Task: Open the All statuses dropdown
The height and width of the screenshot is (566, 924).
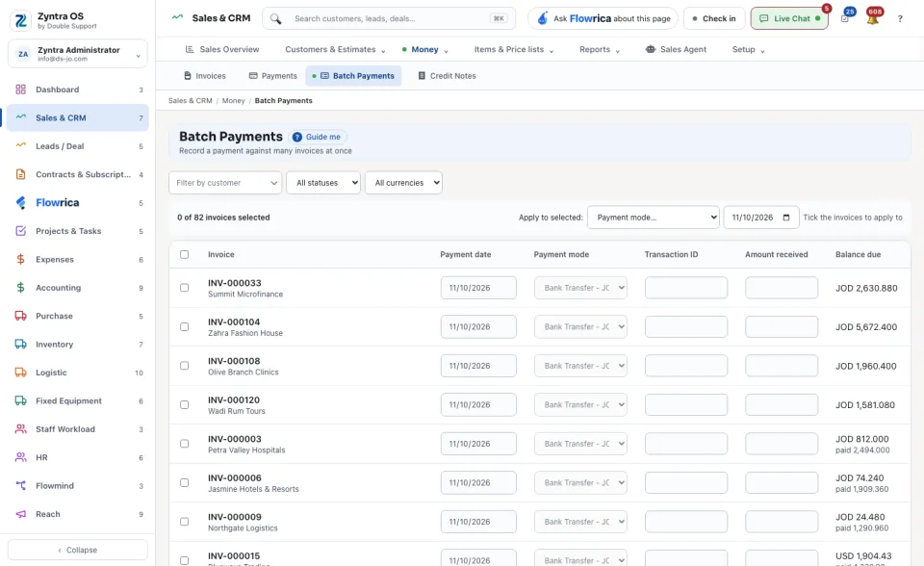Action: click(x=323, y=183)
